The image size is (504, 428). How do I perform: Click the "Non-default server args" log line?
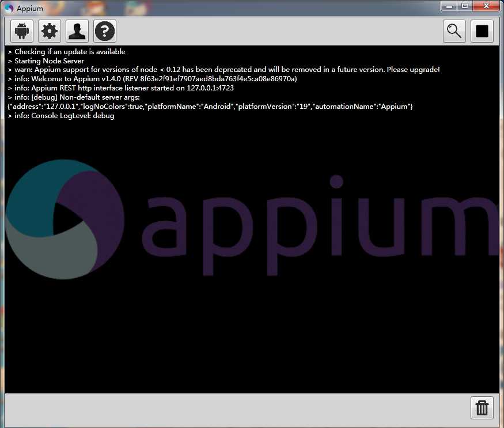coord(74,97)
